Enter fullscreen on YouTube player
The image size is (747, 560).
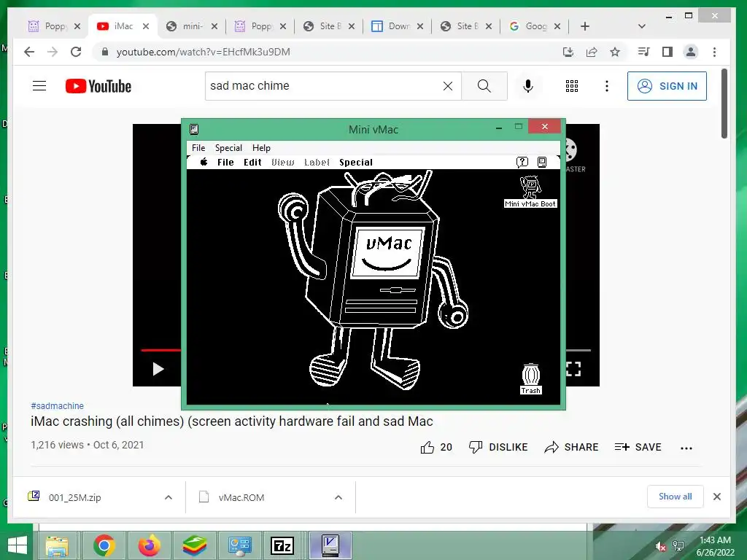(573, 368)
